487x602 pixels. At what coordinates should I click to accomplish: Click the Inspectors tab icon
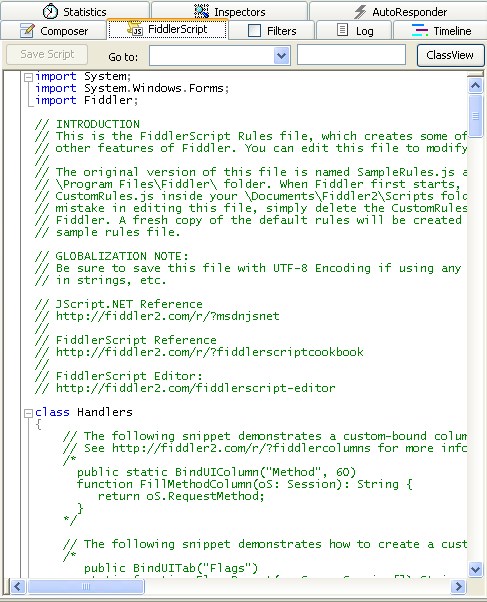[x=201, y=11]
